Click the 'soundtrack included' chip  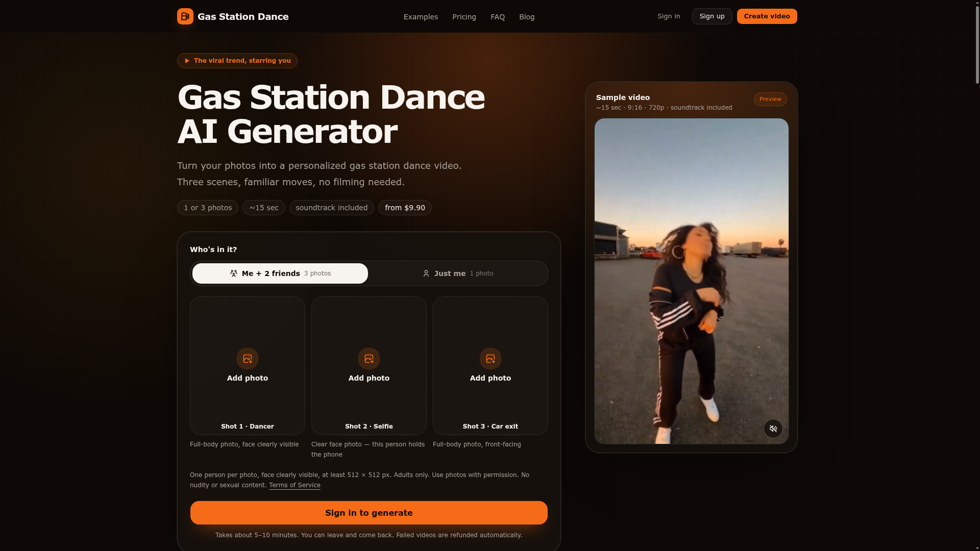pyautogui.click(x=332, y=208)
